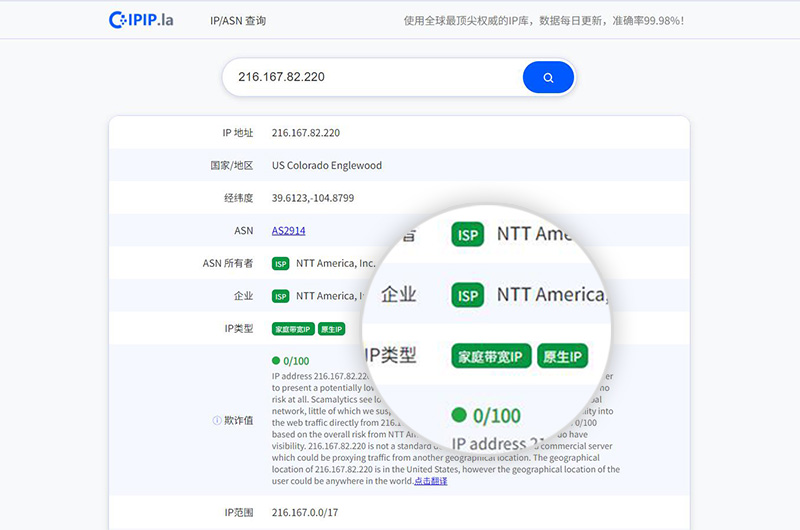800x530 pixels.
Task: Click the IPIP.la logo
Action: tap(141, 20)
